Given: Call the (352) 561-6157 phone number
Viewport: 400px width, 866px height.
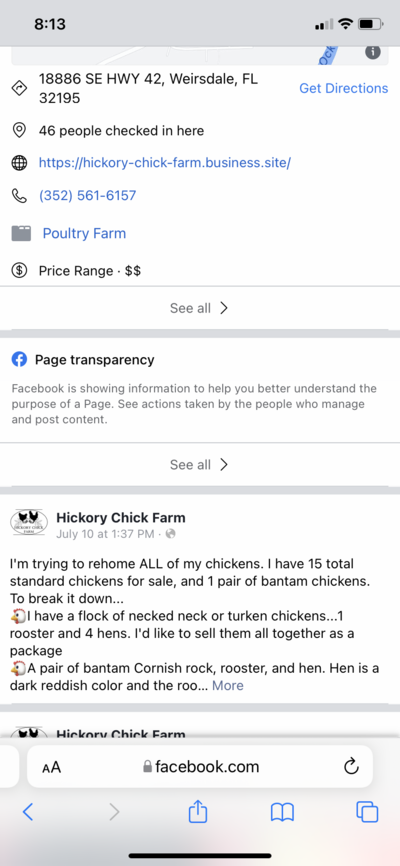Looking at the screenshot, I should tap(87, 196).
